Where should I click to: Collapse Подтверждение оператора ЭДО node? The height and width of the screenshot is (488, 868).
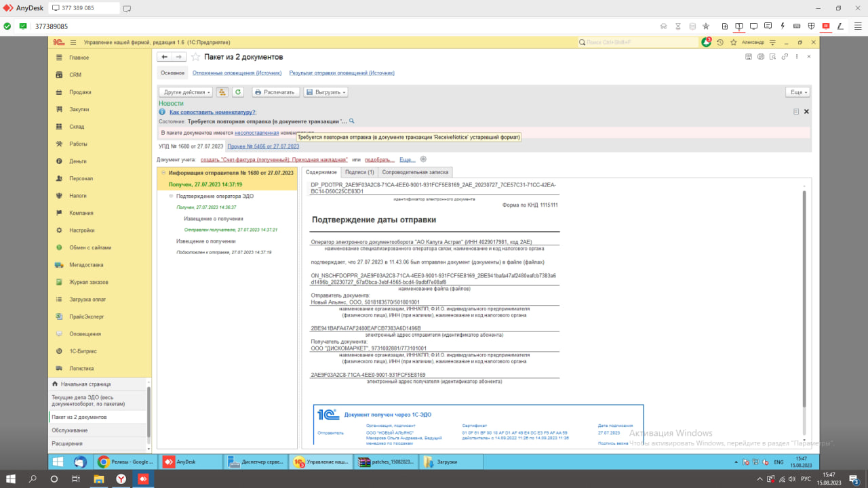(x=171, y=196)
